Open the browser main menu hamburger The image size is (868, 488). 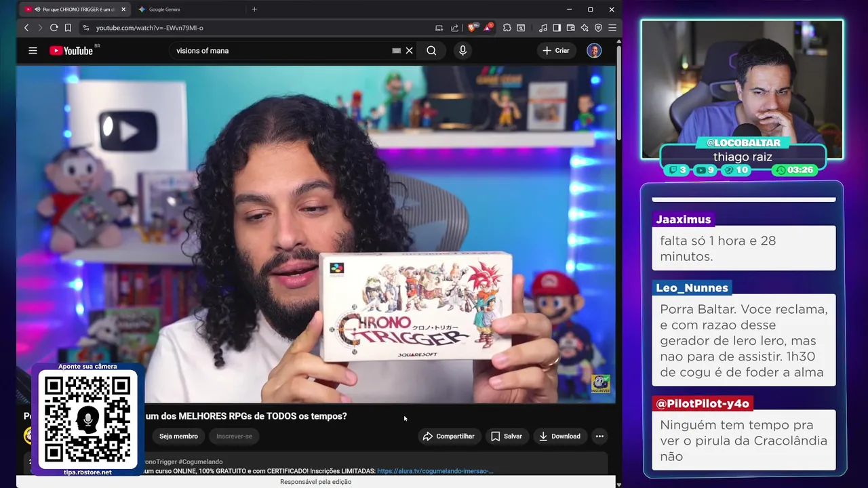pos(612,28)
